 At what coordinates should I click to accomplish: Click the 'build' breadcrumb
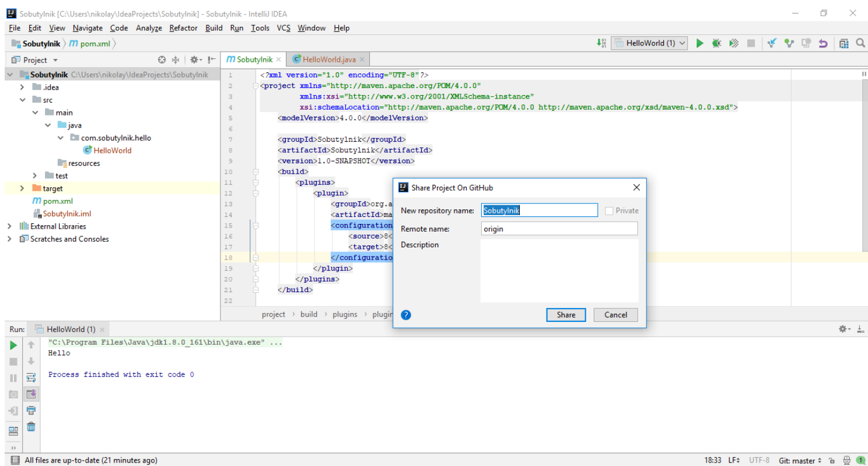(309, 314)
